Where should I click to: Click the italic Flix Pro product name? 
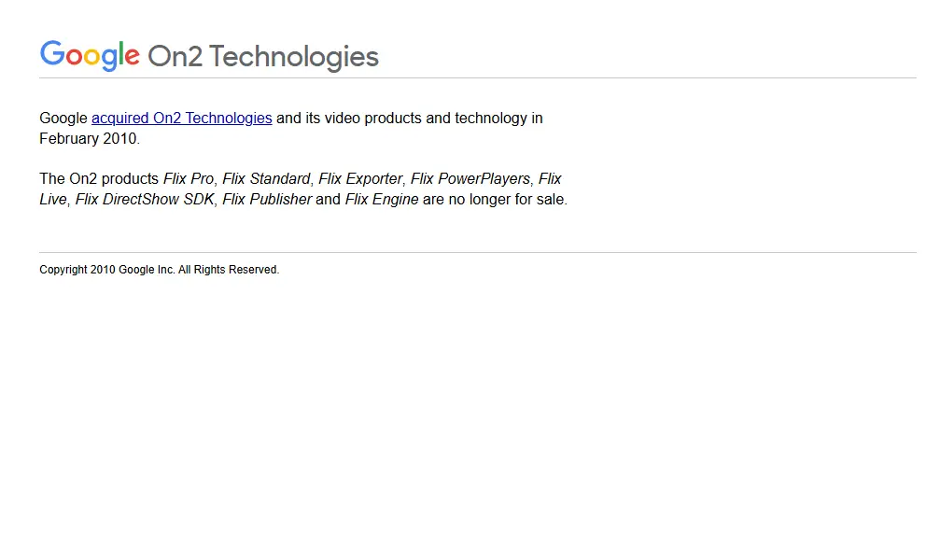click(x=189, y=179)
